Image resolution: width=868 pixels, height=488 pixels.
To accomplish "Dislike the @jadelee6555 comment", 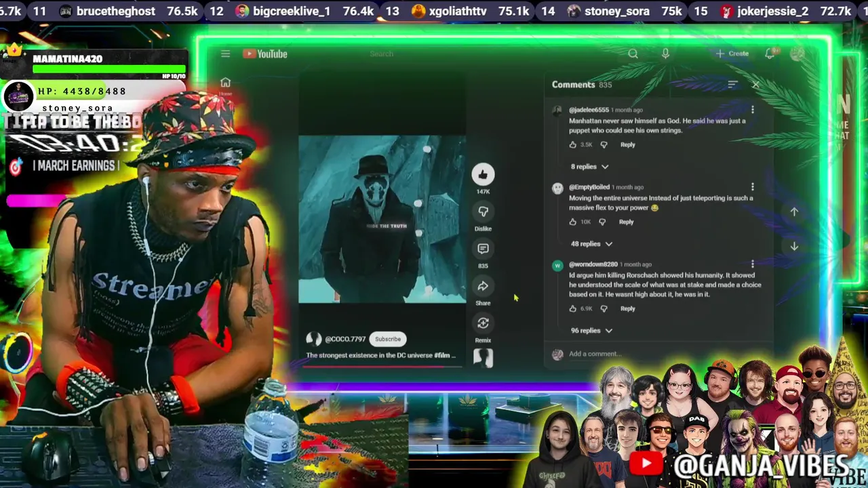I will point(604,144).
